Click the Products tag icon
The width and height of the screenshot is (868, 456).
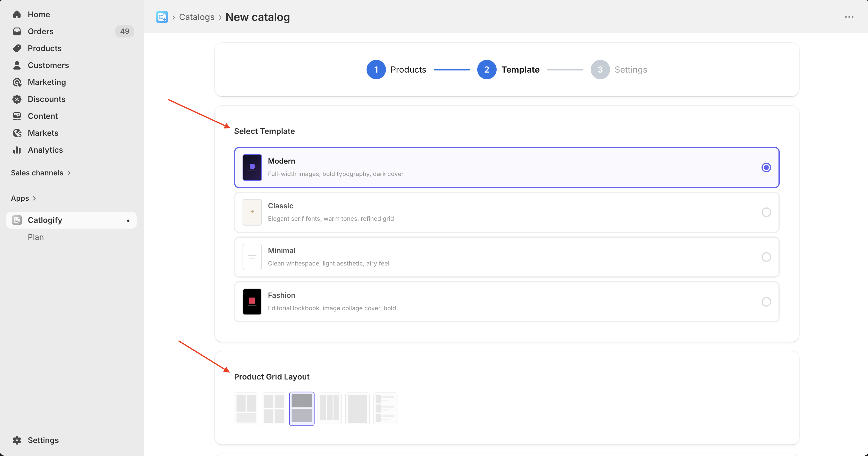tap(17, 48)
